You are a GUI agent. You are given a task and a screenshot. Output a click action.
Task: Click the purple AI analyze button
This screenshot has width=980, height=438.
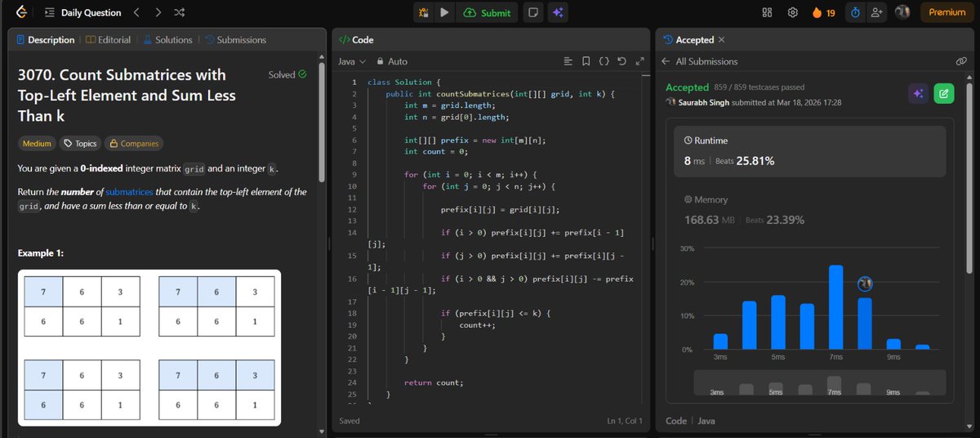point(919,94)
